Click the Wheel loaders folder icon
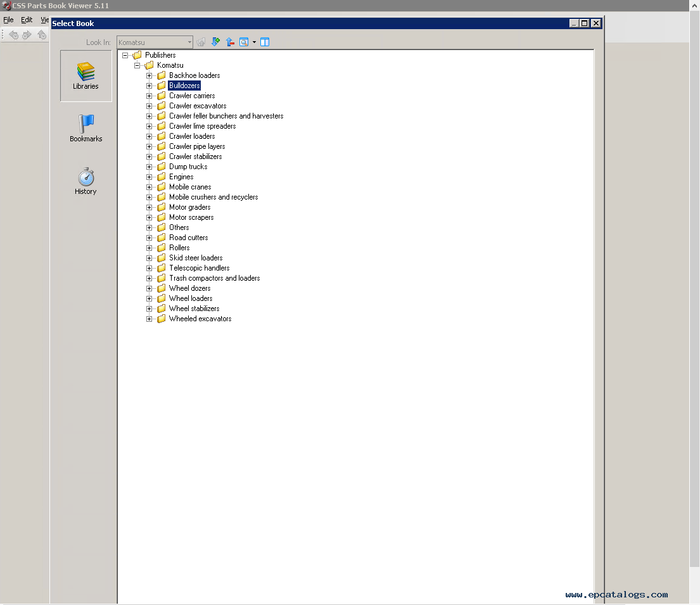The height and width of the screenshot is (605, 700). point(162,298)
